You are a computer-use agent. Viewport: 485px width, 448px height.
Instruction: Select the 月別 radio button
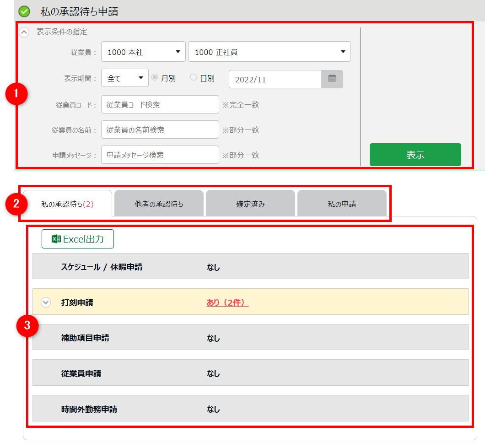point(155,78)
